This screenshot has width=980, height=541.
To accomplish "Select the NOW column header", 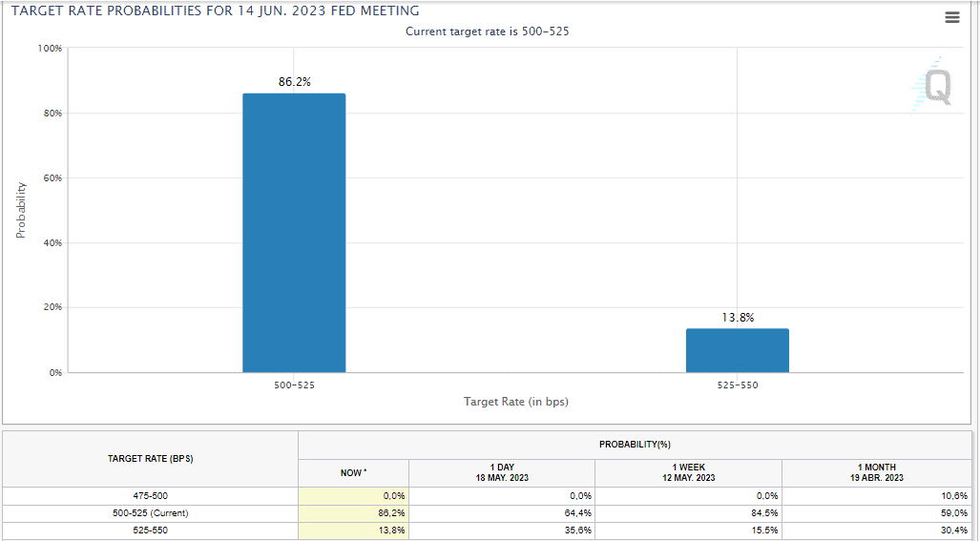I will point(353,472).
